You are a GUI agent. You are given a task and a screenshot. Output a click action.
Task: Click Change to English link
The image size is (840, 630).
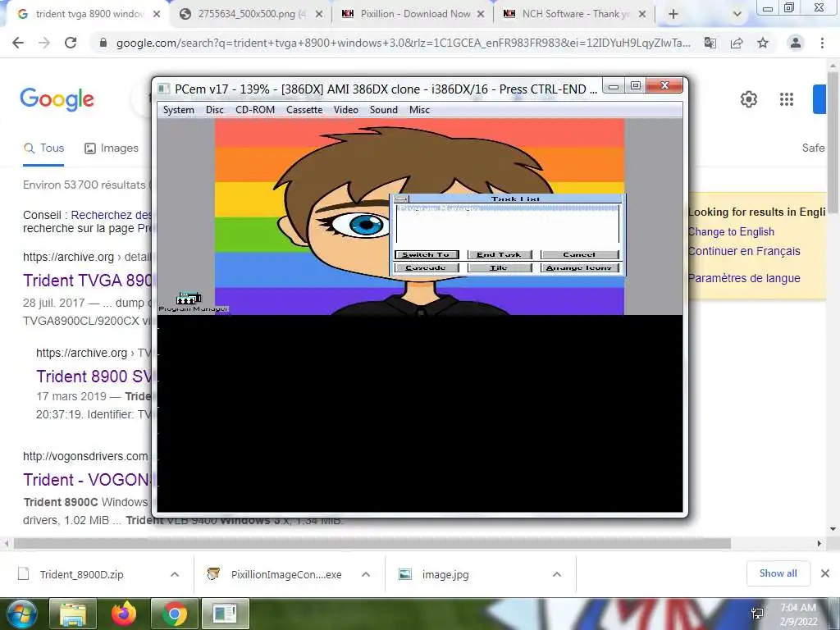click(731, 232)
